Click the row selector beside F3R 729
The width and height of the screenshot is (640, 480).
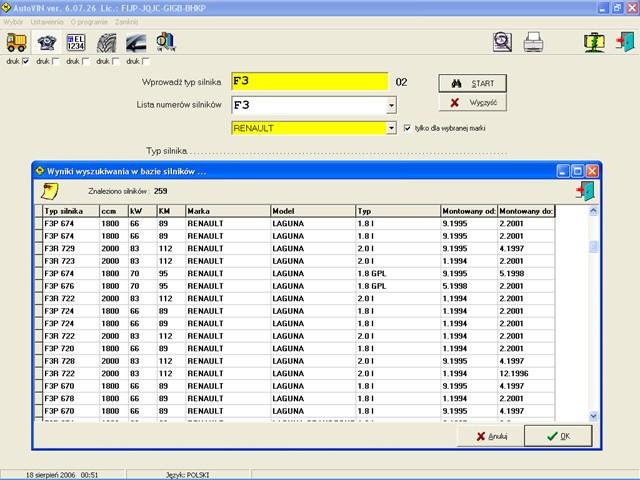(x=39, y=249)
